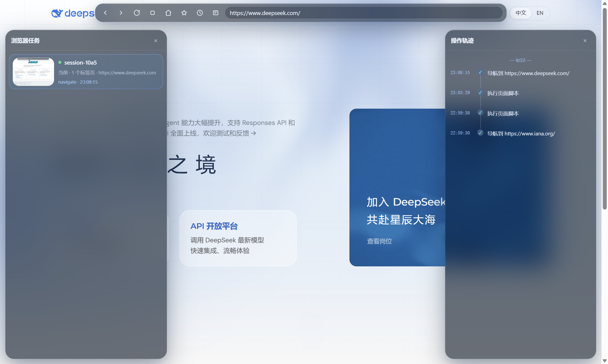Click the 操作轨迹 panel title
Viewport: 608px width, 364px height.
(462, 41)
